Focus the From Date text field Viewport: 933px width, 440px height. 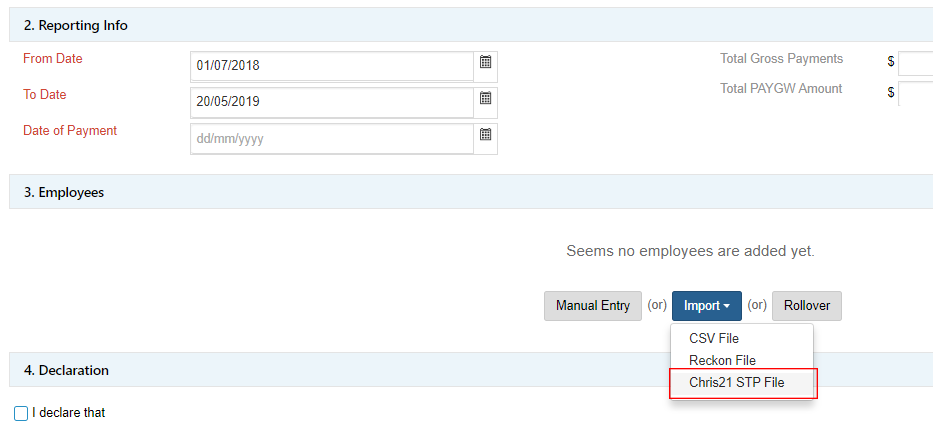click(331, 66)
